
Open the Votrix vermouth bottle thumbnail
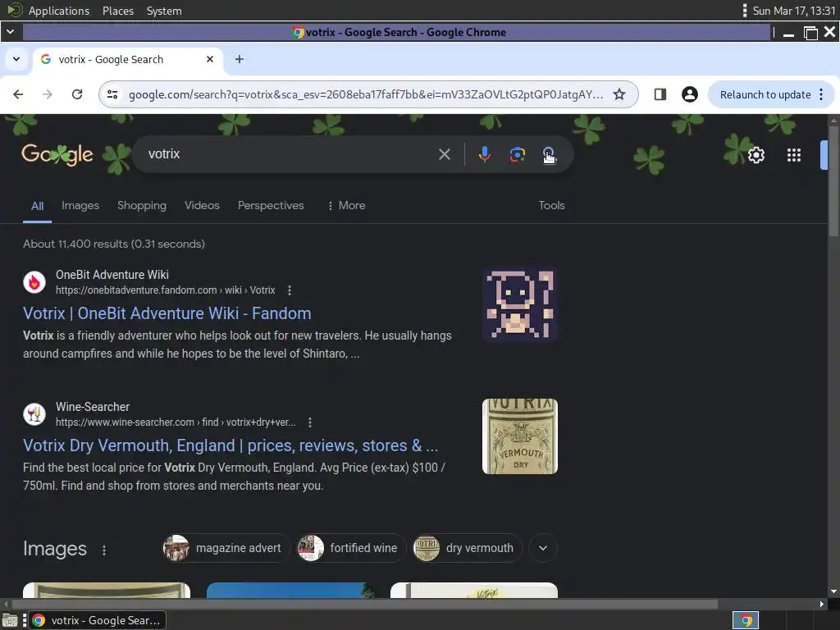519,436
